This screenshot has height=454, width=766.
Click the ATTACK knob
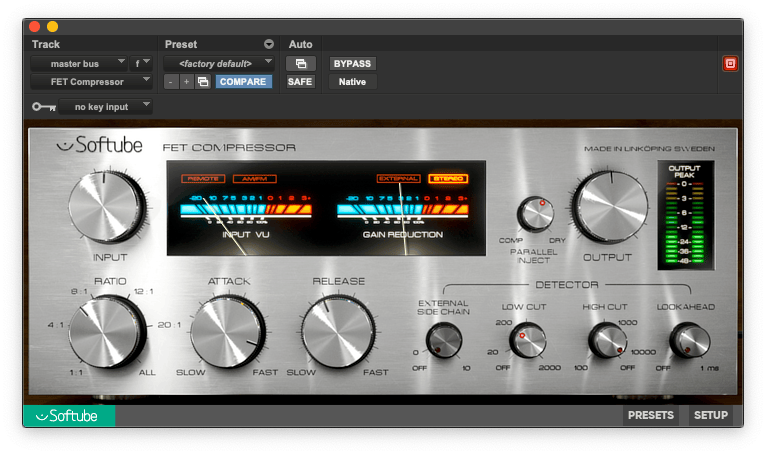[x=228, y=332]
